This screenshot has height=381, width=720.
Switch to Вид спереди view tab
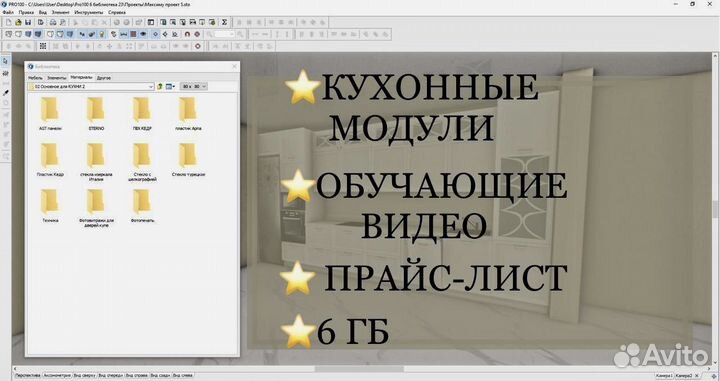click(111, 375)
